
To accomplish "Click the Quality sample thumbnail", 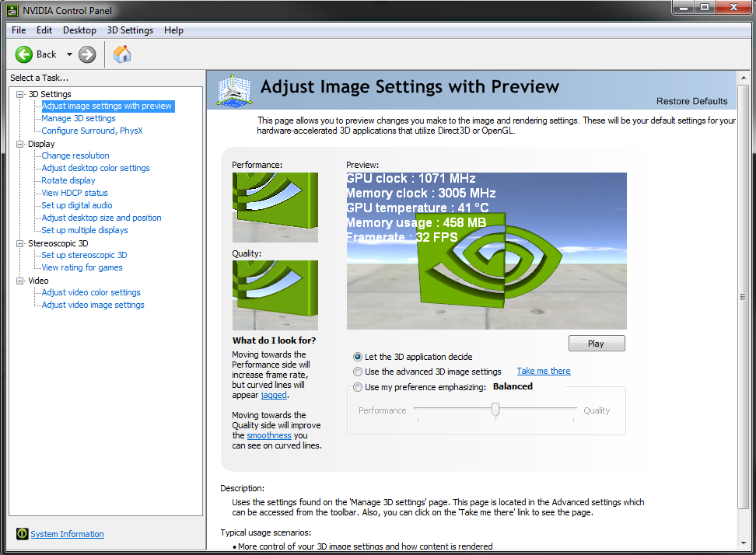I will click(275, 295).
